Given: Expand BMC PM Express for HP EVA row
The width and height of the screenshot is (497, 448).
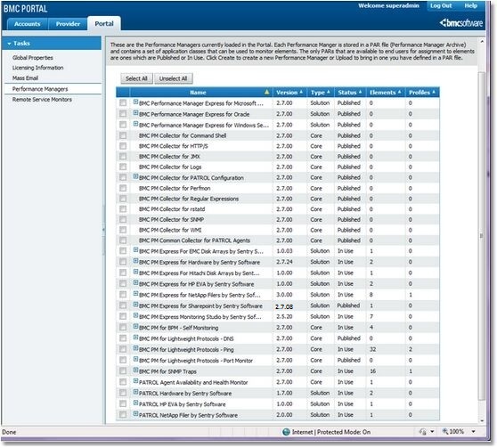Looking at the screenshot, I should click(x=135, y=282).
